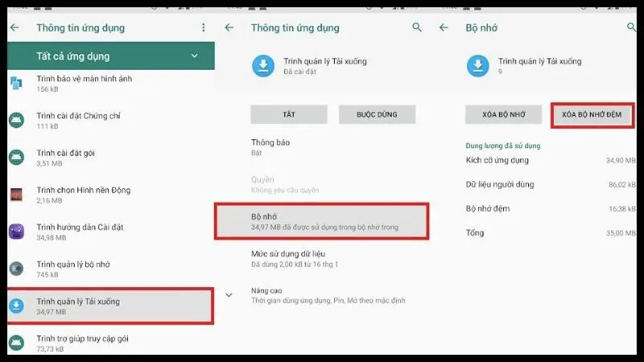Go back from the middle Thông tin ứng dụng screen

tap(229, 27)
